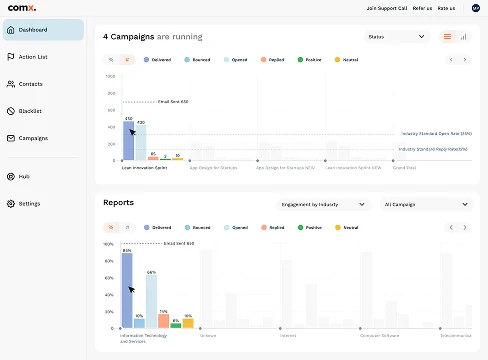488x360 pixels.
Task: Click the Opened light-blue bar in campaigns chart
Action: 141,143
